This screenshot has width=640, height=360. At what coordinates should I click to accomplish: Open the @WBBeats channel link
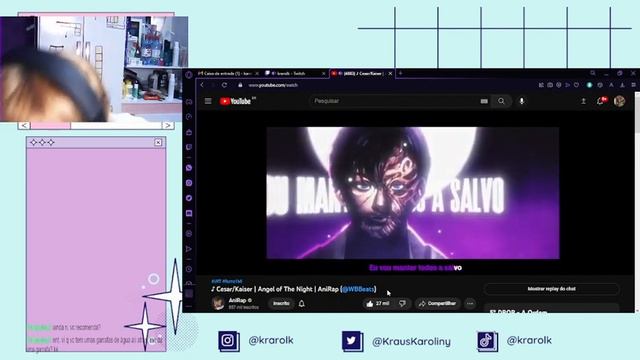(x=358, y=289)
